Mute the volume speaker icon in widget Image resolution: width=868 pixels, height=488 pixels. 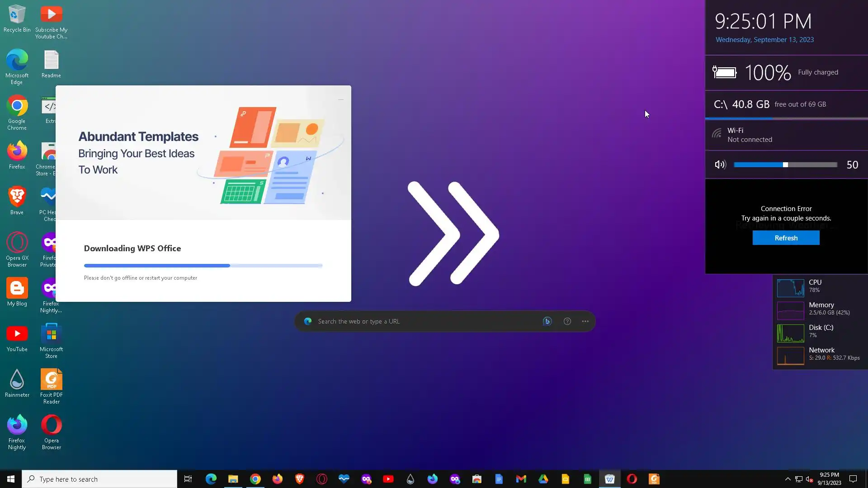(720, 165)
